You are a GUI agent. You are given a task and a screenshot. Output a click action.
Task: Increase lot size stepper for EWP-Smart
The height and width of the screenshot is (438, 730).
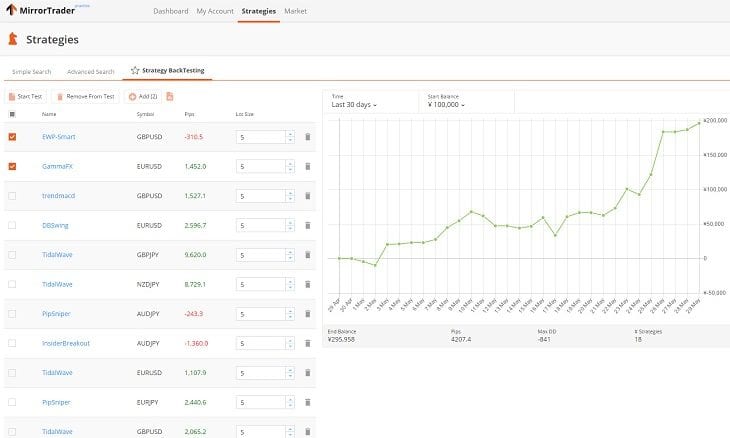click(x=291, y=135)
